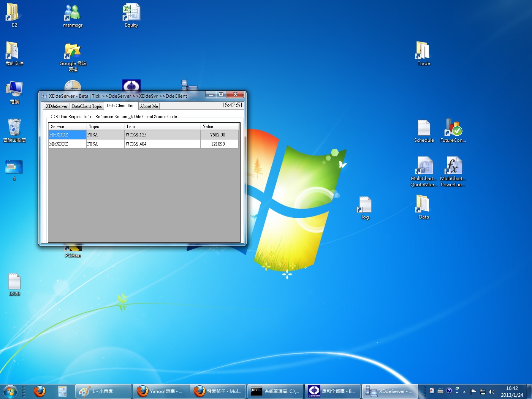Image resolution: width=532 pixels, height=399 pixels.
Task: Show hidden tray icons arrow
Action: coord(464,392)
